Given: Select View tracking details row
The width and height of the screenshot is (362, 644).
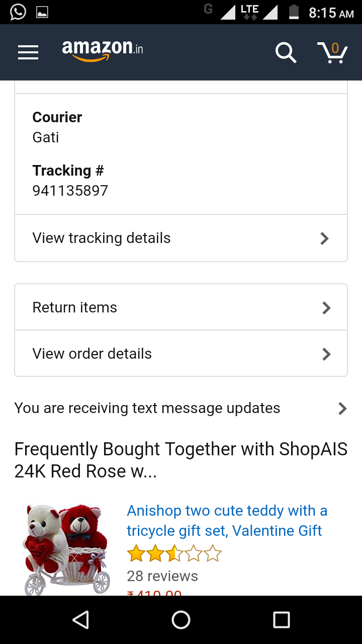Looking at the screenshot, I should 151,238.
